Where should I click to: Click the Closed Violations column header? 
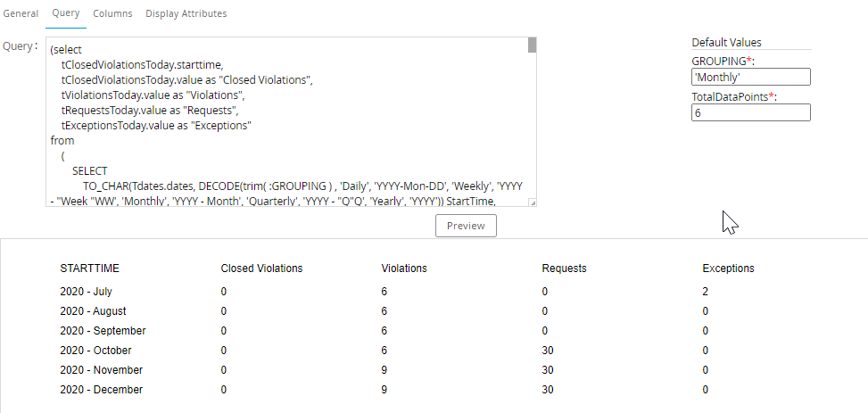[x=261, y=268]
